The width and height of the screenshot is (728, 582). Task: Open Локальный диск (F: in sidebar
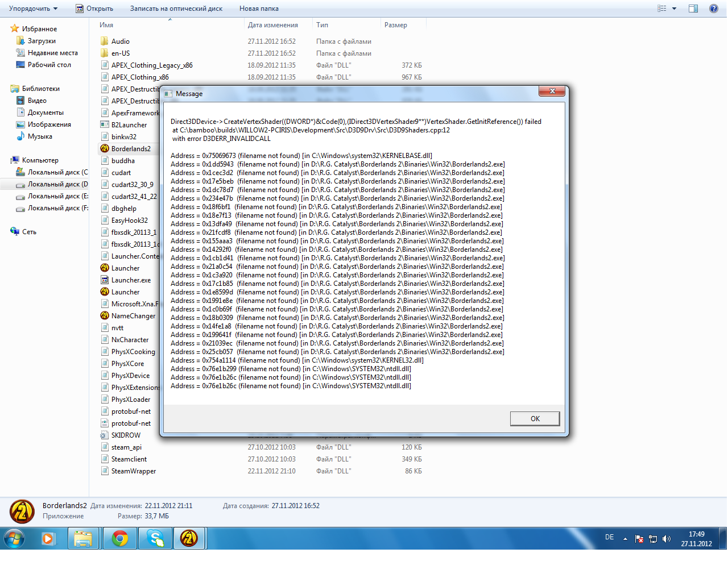(57, 208)
